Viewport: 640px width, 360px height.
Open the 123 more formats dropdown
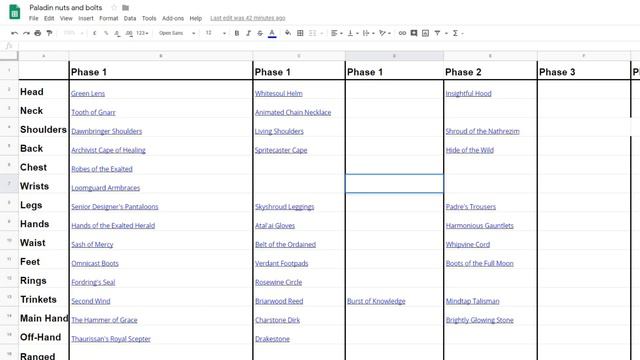(142, 33)
